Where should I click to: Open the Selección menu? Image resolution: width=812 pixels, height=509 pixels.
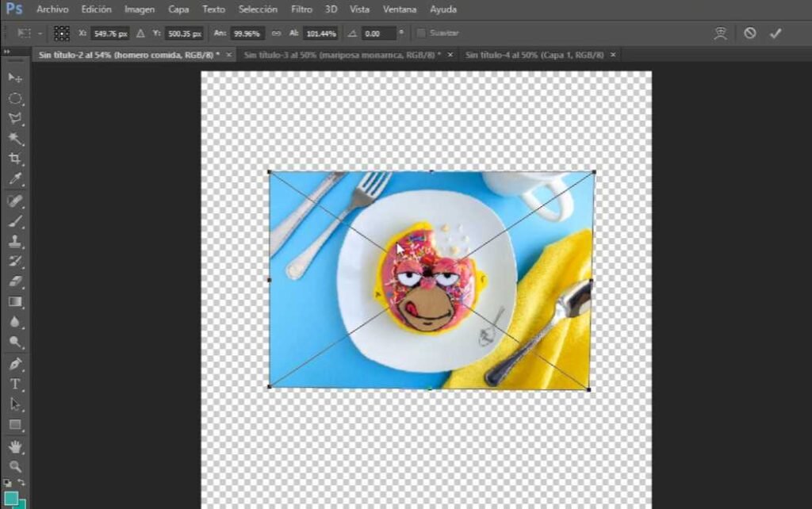tap(258, 10)
